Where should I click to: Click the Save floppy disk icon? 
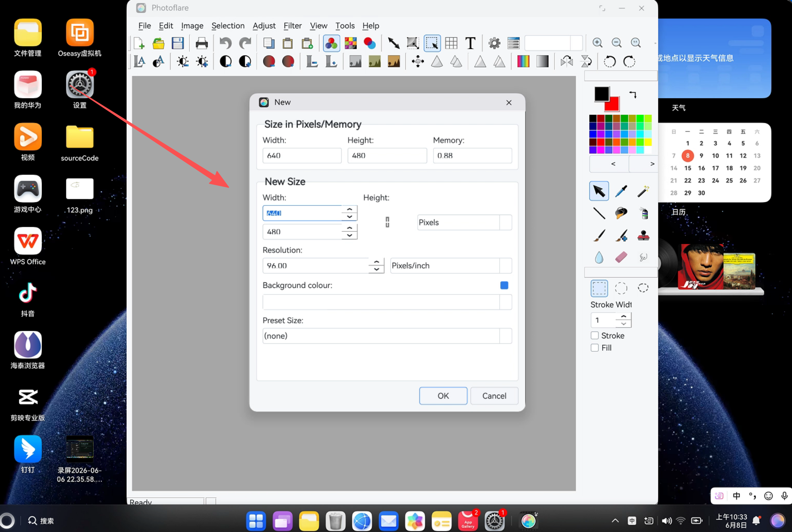[x=178, y=43]
